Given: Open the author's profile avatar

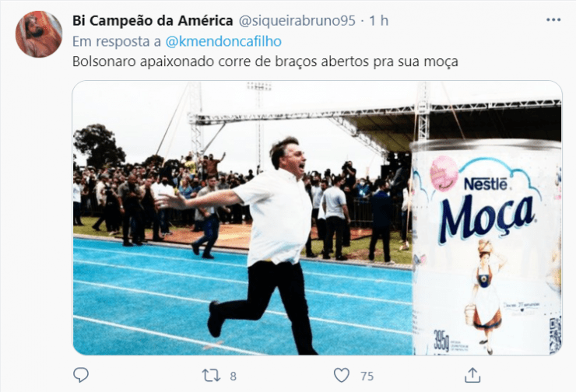Looking at the screenshot, I should pyautogui.click(x=39, y=34).
